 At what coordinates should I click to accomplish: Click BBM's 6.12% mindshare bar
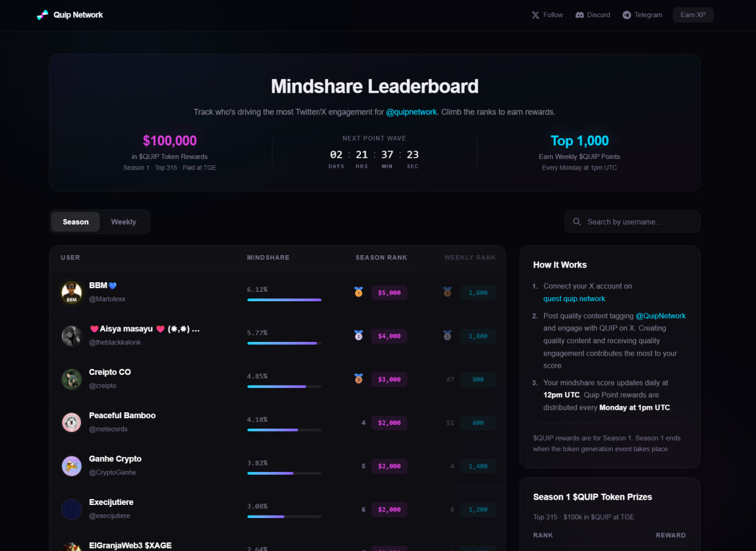[284, 300]
